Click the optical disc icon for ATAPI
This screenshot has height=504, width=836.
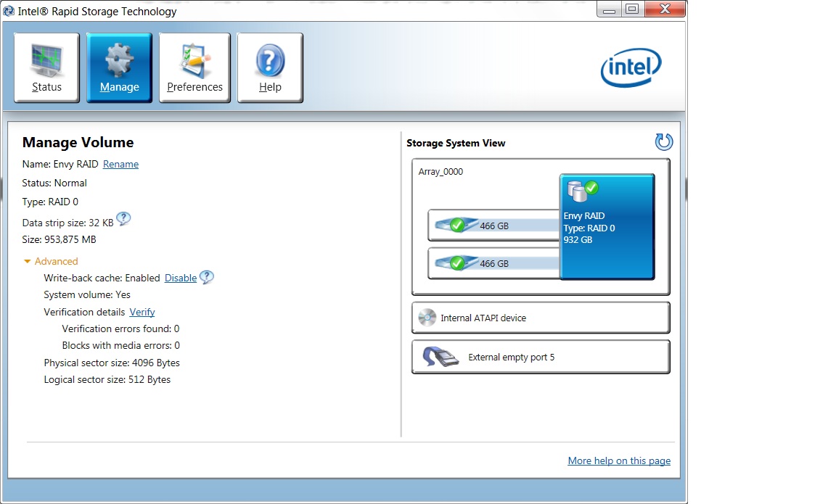coord(427,318)
